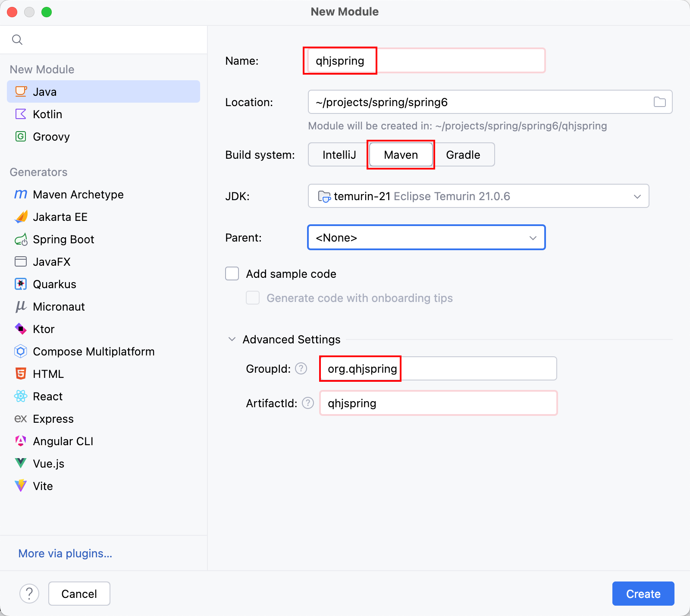Open ArtifactId help question mark
The height and width of the screenshot is (616, 690).
point(308,403)
